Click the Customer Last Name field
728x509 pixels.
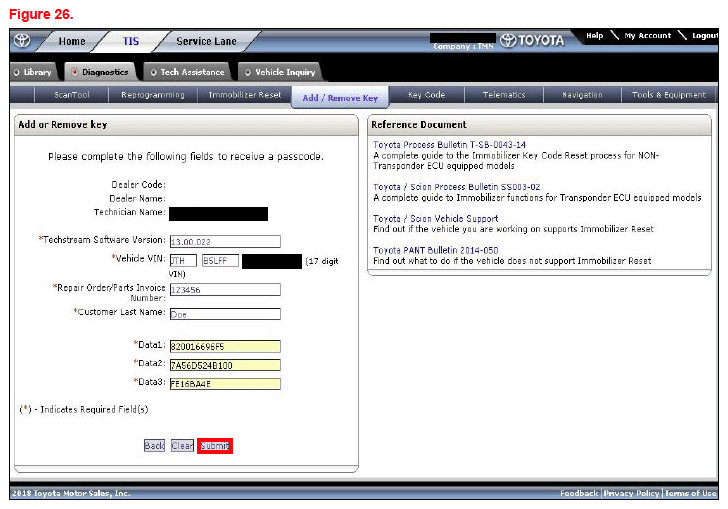(225, 314)
